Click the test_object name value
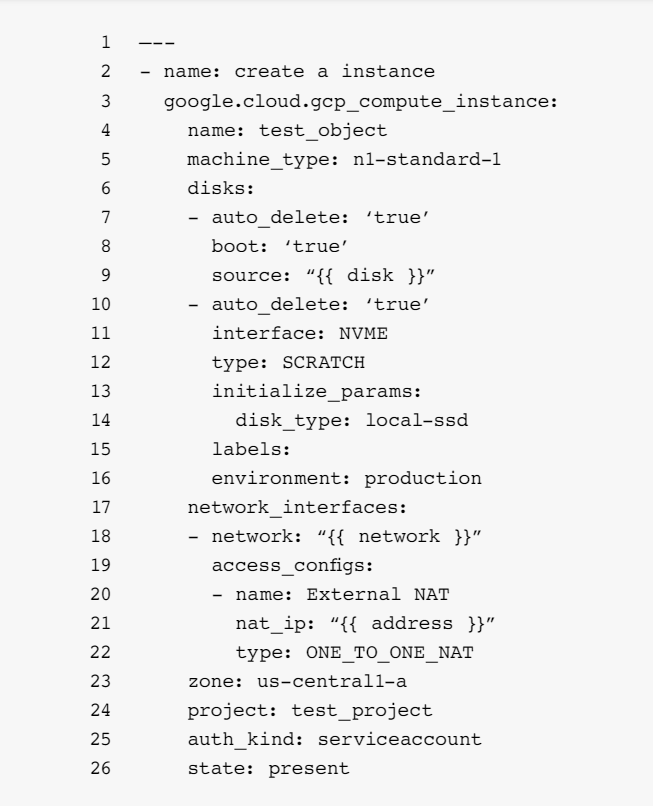 [x=322, y=131]
